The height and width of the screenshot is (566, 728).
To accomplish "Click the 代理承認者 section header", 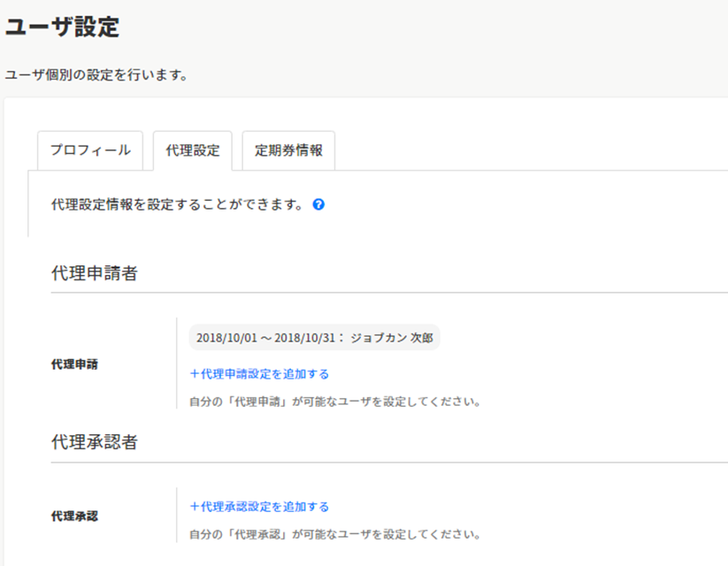I will pos(95,442).
